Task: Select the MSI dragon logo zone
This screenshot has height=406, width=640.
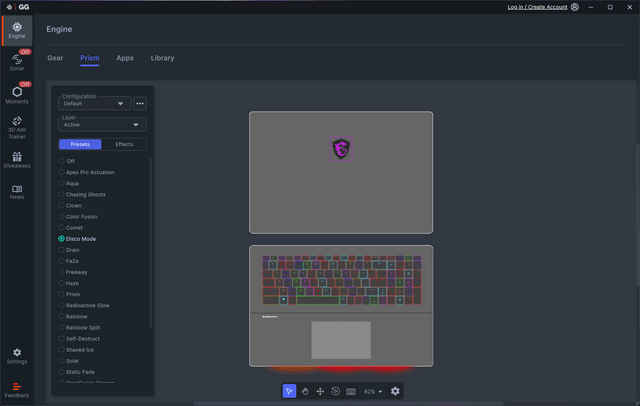Action: [341, 149]
